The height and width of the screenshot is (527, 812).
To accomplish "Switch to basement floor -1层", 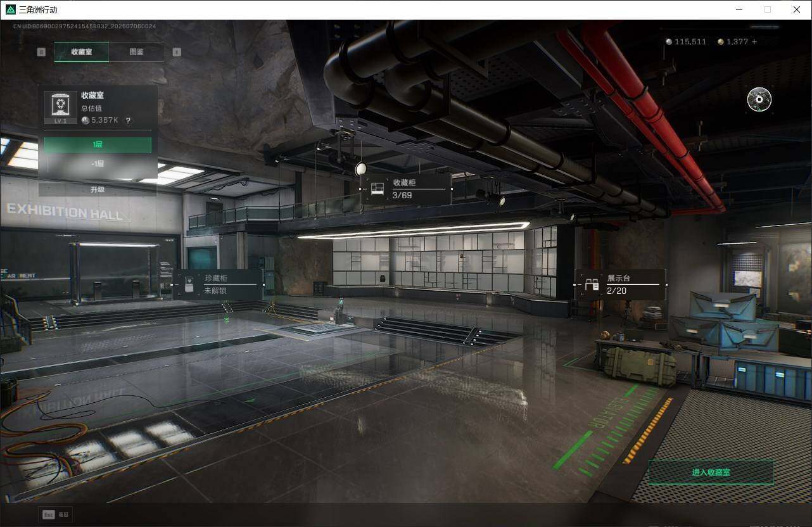I will (98, 163).
